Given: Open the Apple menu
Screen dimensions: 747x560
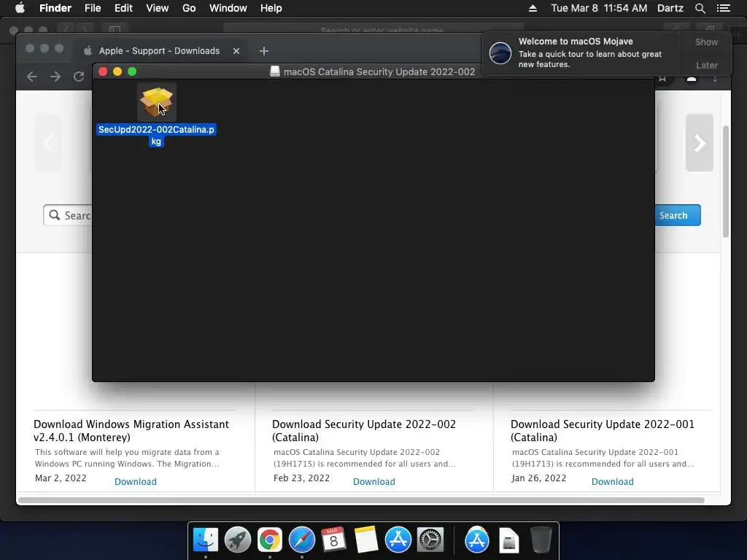Looking at the screenshot, I should [20, 8].
